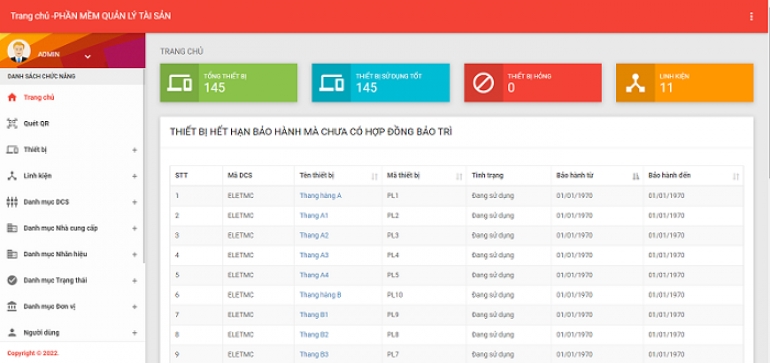Open Thang B3 device link
The height and width of the screenshot is (363, 770).
(x=314, y=354)
